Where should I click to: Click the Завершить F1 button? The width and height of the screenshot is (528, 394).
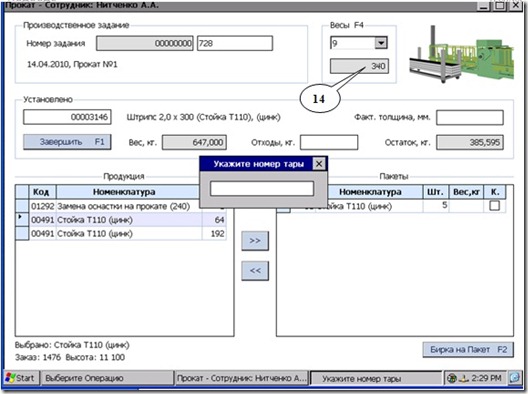[x=67, y=142]
